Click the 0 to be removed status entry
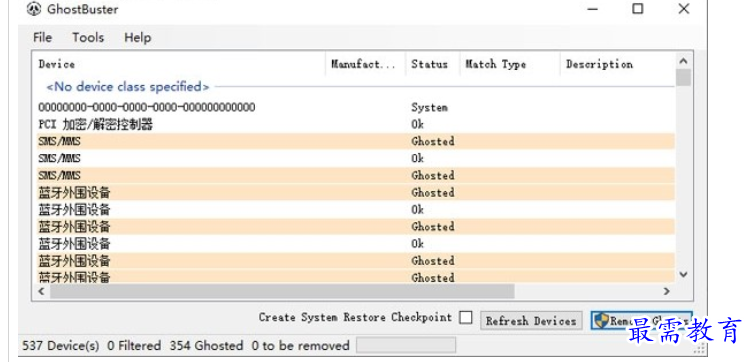This screenshot has height=362, width=750. pos(301,346)
